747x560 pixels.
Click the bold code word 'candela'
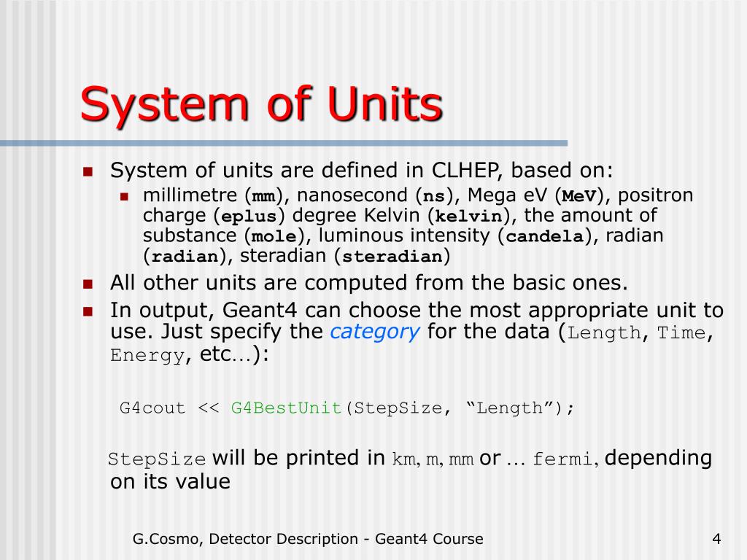coord(544,236)
